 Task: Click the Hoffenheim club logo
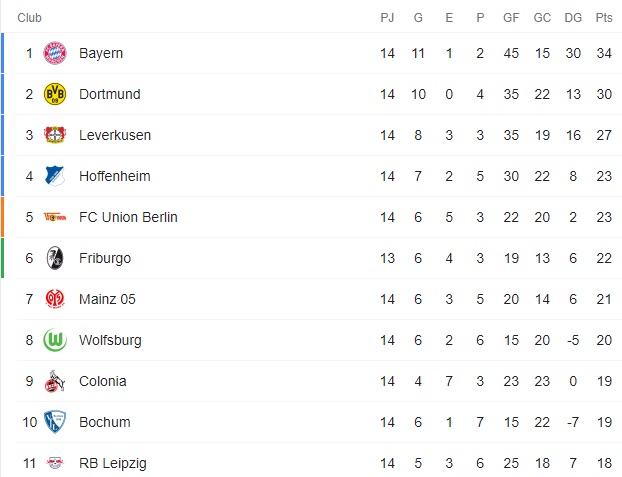(x=55, y=176)
